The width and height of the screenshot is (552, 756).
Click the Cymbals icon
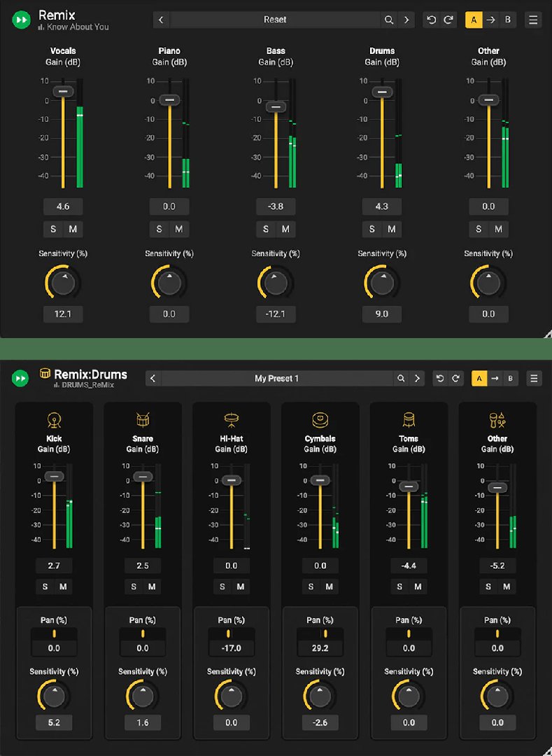click(x=320, y=420)
